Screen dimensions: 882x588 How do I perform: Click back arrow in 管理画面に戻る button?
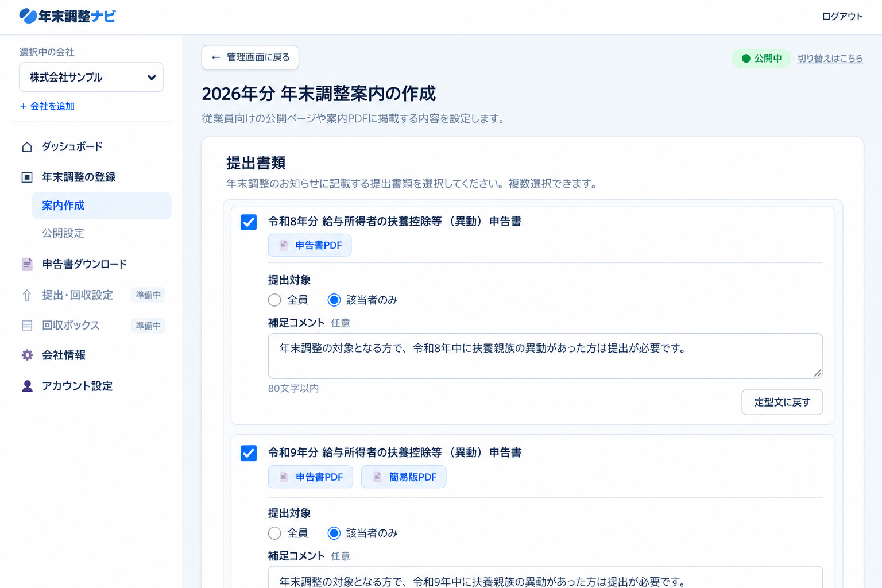[216, 57]
